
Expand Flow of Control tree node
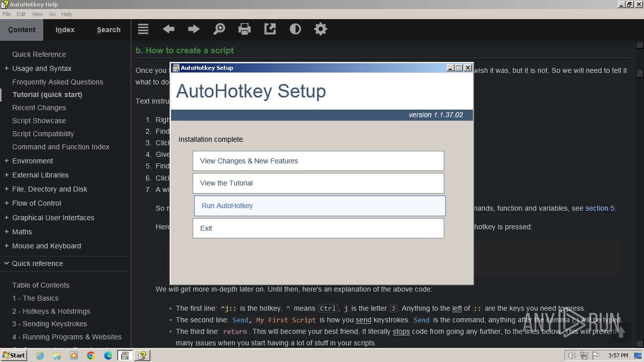7,203
